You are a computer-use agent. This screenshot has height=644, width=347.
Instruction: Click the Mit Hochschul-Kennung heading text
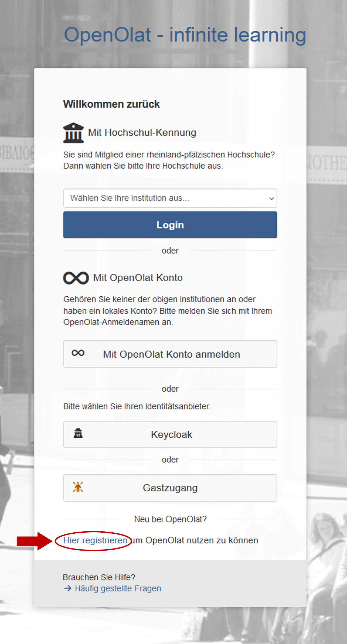[142, 132]
